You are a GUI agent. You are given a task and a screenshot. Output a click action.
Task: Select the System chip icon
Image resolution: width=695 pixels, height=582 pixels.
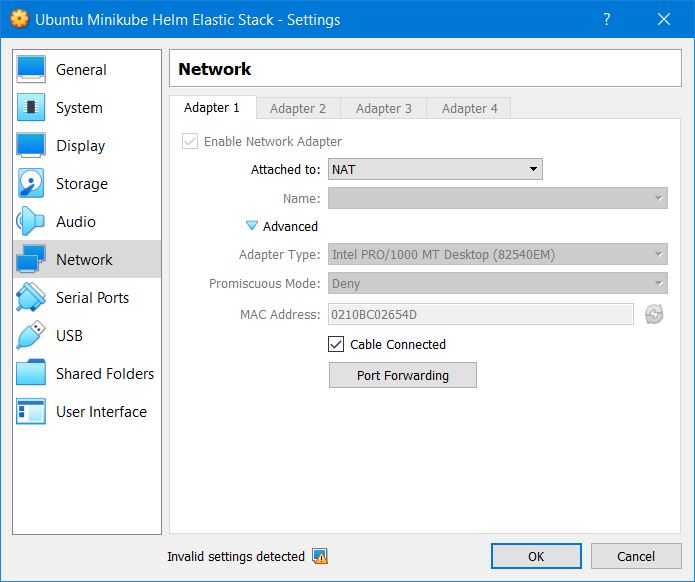point(31,108)
